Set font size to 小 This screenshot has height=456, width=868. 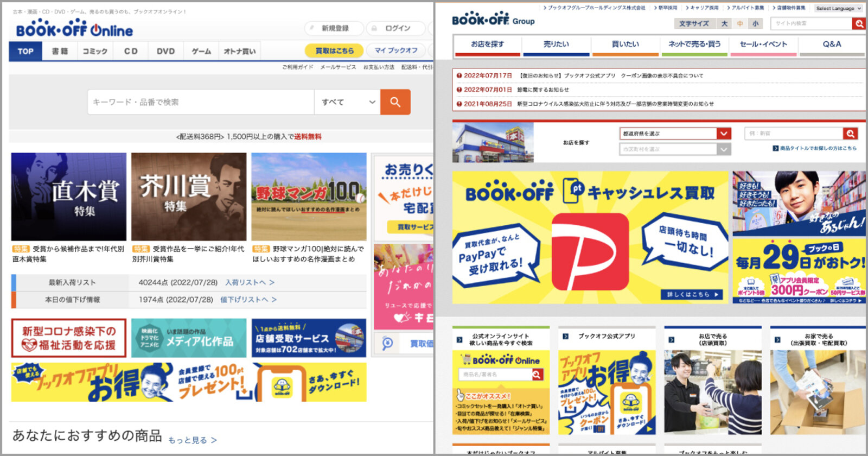click(755, 23)
